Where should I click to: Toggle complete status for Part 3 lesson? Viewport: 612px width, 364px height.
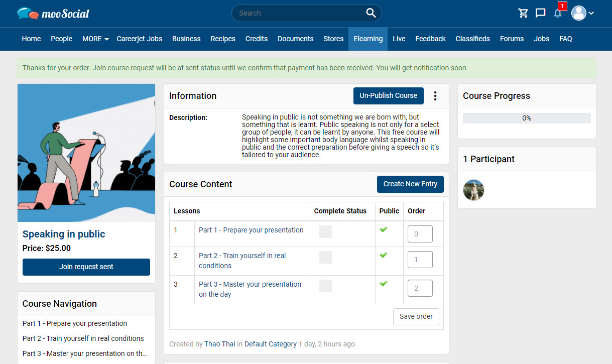click(x=325, y=286)
